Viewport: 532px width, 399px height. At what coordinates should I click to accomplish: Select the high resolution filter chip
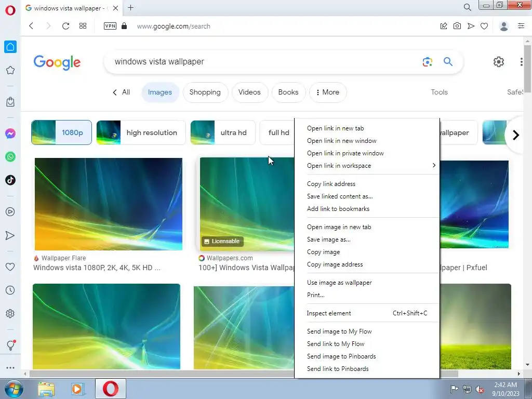(141, 132)
